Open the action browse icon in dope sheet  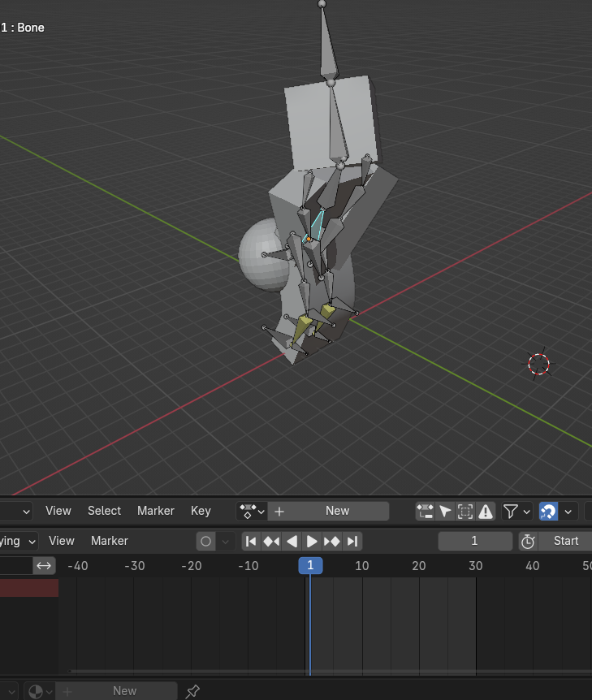[x=252, y=511]
